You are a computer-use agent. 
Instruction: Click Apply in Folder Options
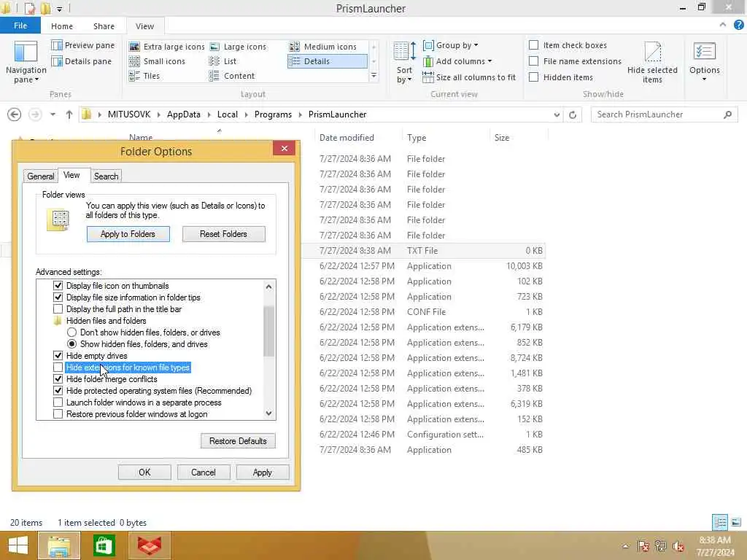[x=263, y=472]
